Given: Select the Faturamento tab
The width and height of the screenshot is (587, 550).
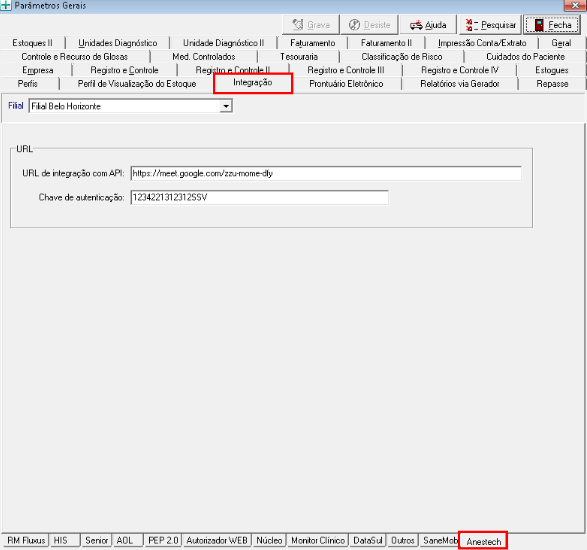Looking at the screenshot, I should 313,43.
